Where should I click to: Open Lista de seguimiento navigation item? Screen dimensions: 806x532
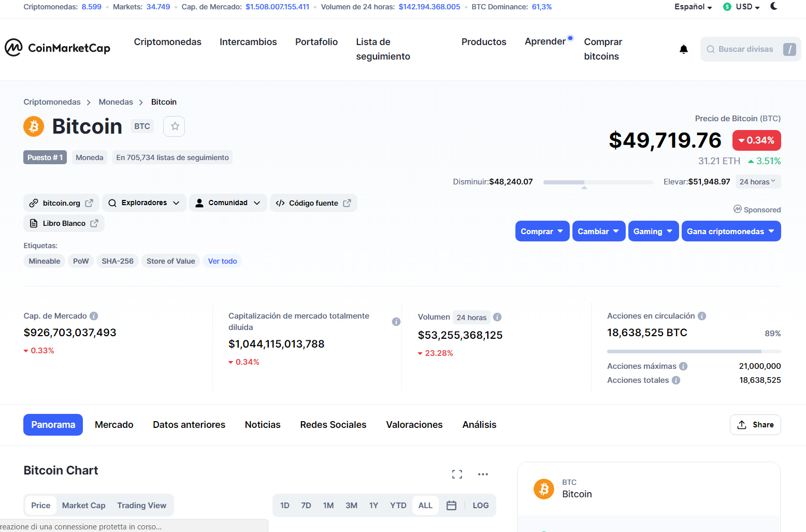[x=383, y=49]
